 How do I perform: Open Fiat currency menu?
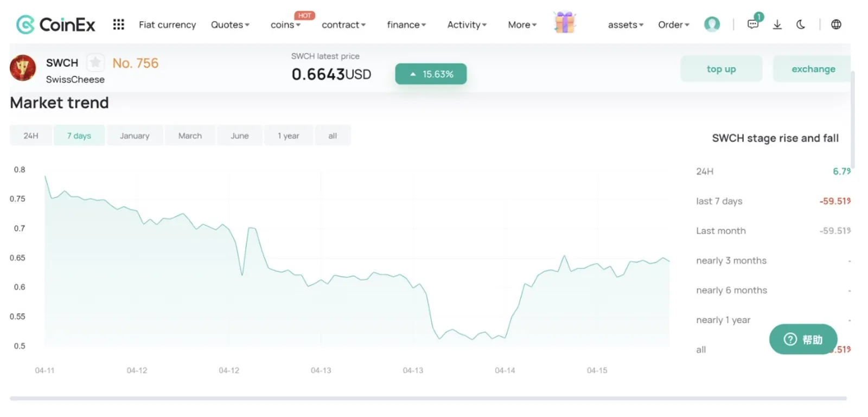click(x=167, y=25)
